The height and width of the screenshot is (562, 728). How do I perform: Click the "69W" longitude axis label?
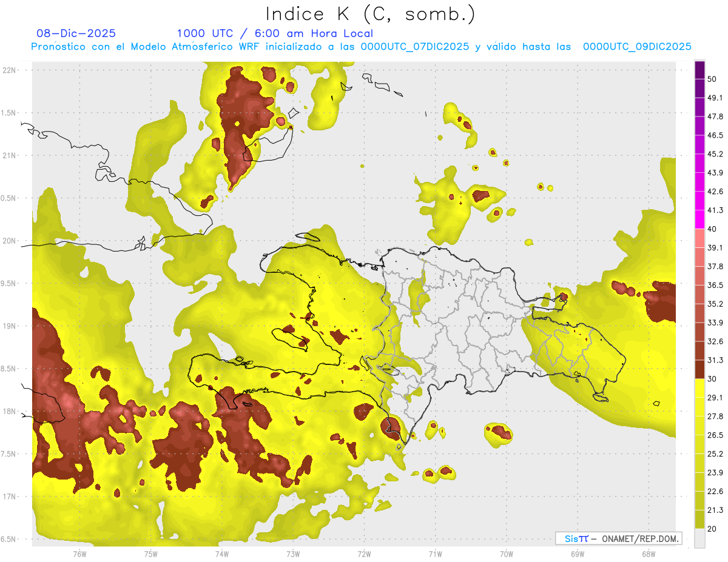(x=578, y=554)
